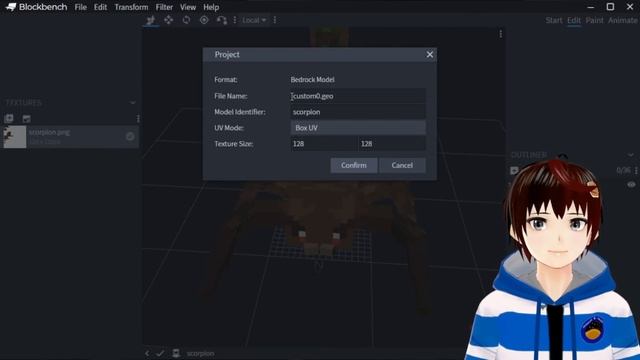The image size is (640, 360).
Task: Minimize the Blockbench window
Action: pos(590,7)
